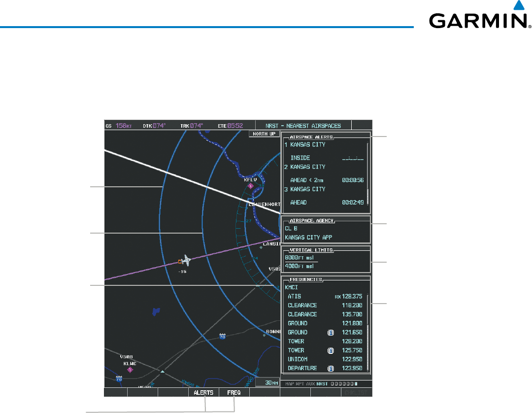Click the 8000FT msl upper limit
Screen dimensions: 532x413
(x=299, y=258)
